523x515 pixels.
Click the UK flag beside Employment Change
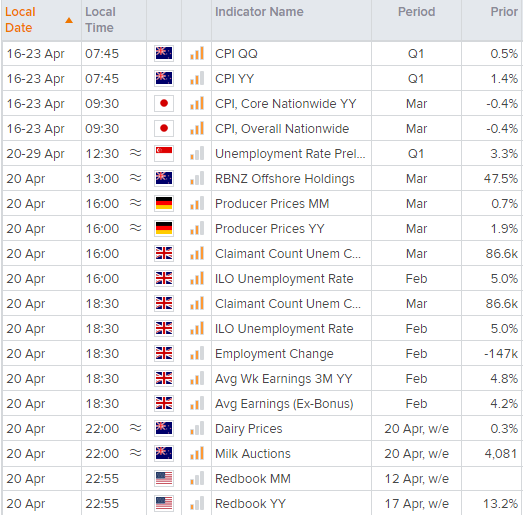pyautogui.click(x=164, y=354)
